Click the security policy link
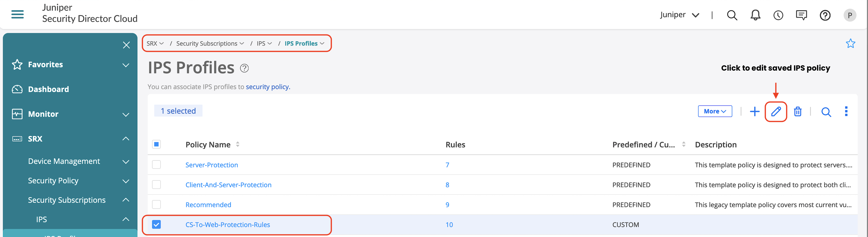 pos(268,87)
